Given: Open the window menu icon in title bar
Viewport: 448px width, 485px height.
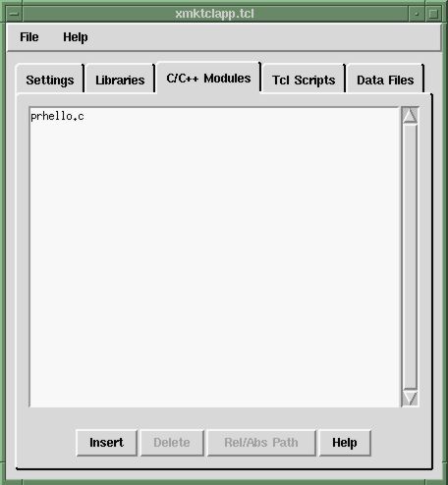Looking at the screenshot, I should [x=14, y=14].
